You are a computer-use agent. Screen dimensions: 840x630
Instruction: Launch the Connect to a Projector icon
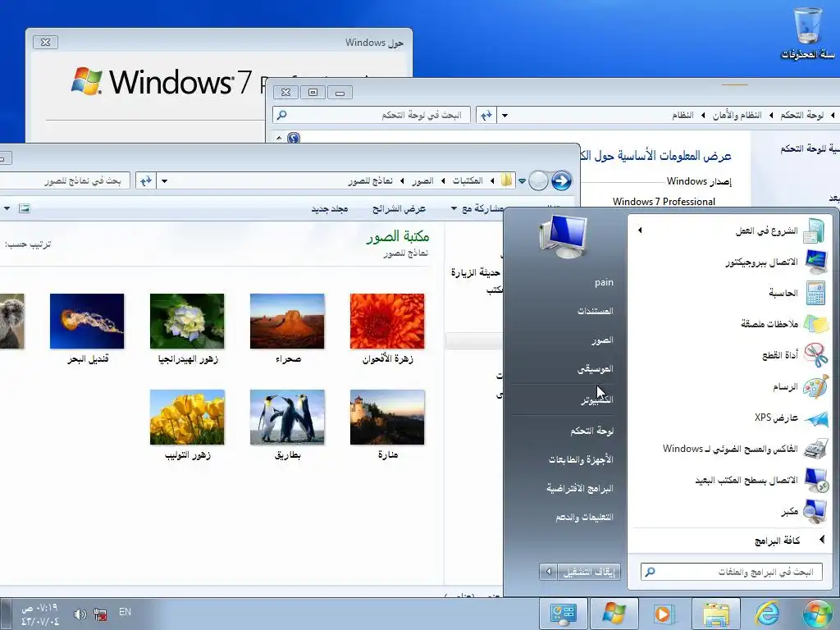tap(816, 262)
